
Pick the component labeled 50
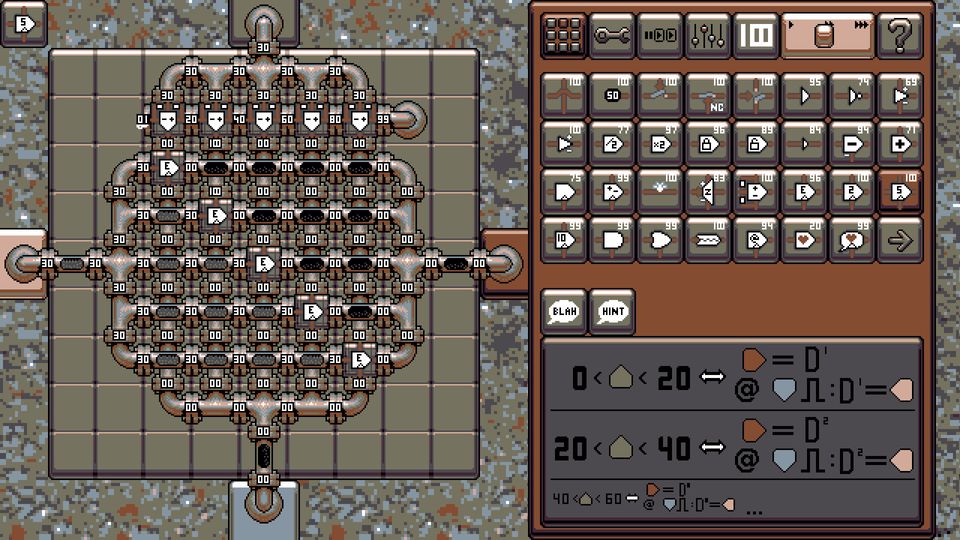(x=613, y=95)
